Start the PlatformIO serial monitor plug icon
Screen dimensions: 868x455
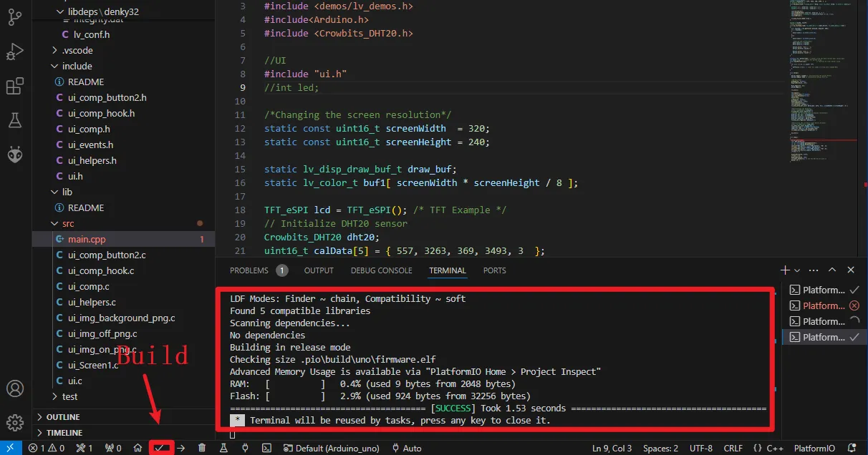(245, 448)
